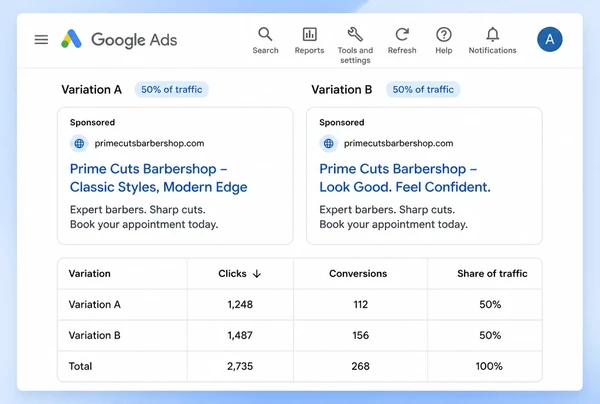Click the 1,248 clicks value
Viewport: 600px width, 404px height.
coord(240,305)
